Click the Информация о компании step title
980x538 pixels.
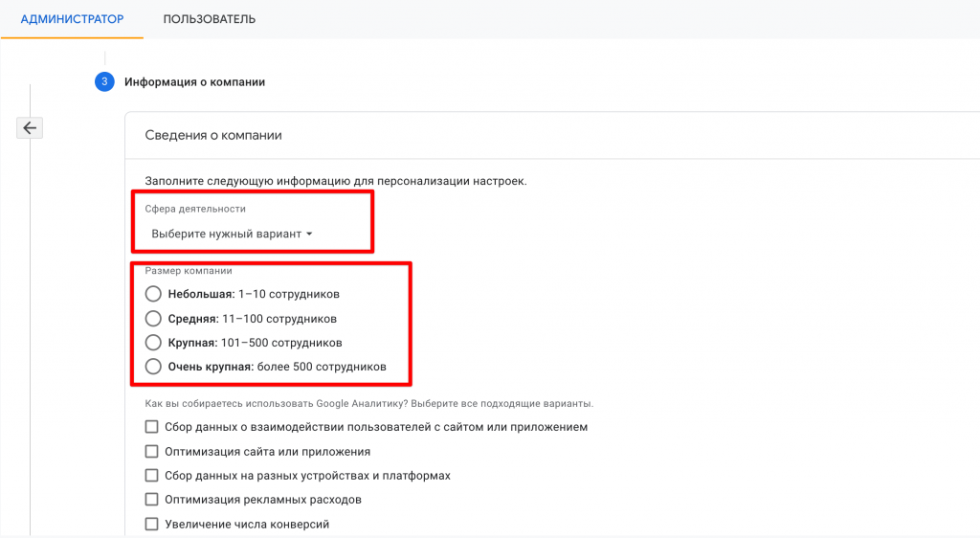194,82
